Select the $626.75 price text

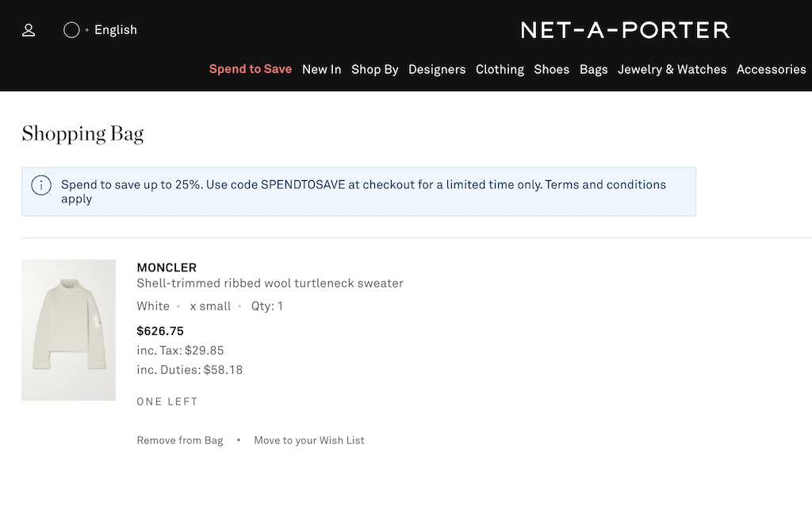tap(160, 331)
